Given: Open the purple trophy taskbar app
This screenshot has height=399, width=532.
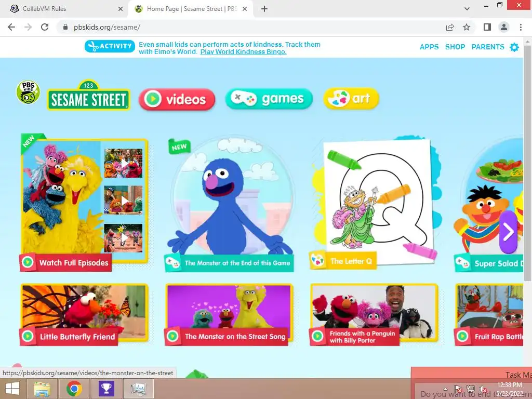Looking at the screenshot, I should pos(106,389).
